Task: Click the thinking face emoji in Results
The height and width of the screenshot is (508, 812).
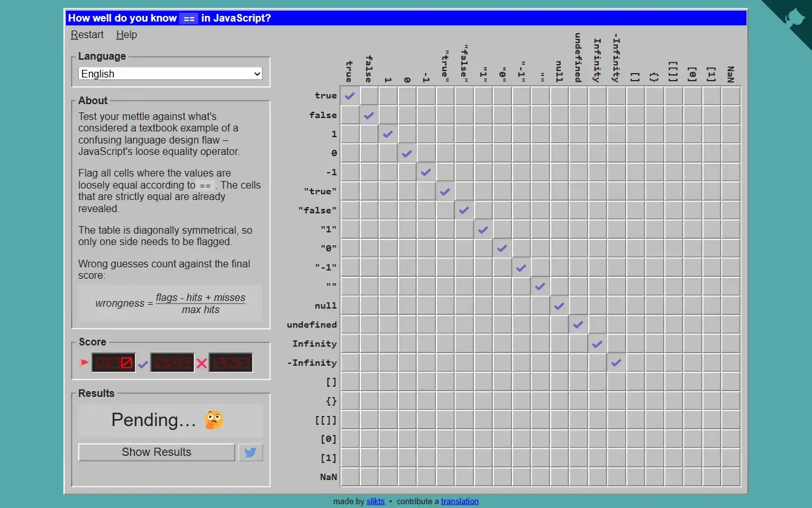Action: [x=214, y=420]
